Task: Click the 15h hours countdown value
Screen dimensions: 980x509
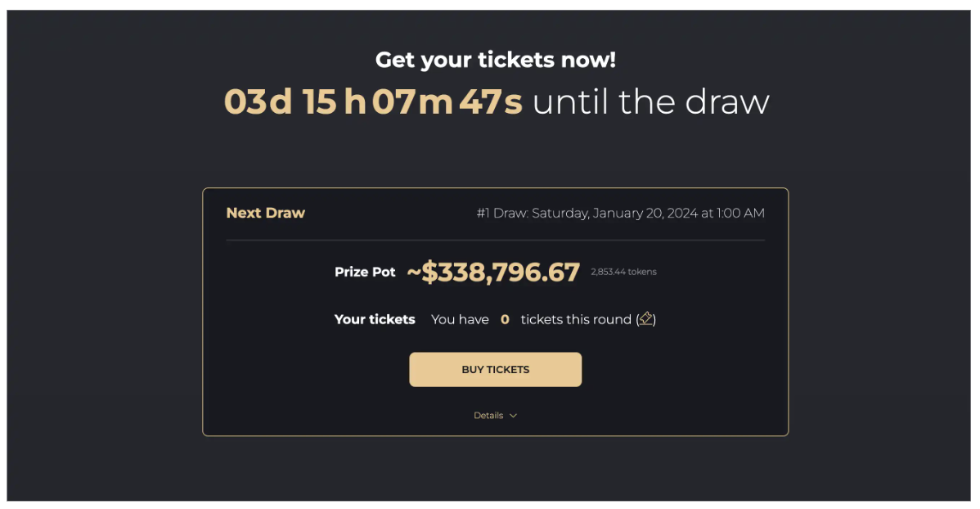Action: (335, 101)
